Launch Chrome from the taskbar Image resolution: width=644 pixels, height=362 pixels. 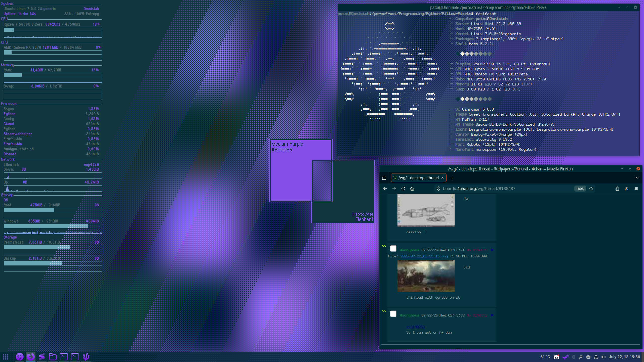[x=20, y=357]
